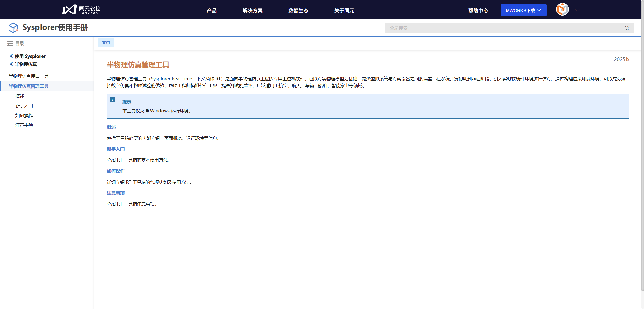Image resolution: width=644 pixels, height=309 pixels.
Task: Click the 2025b version label
Action: (621, 59)
